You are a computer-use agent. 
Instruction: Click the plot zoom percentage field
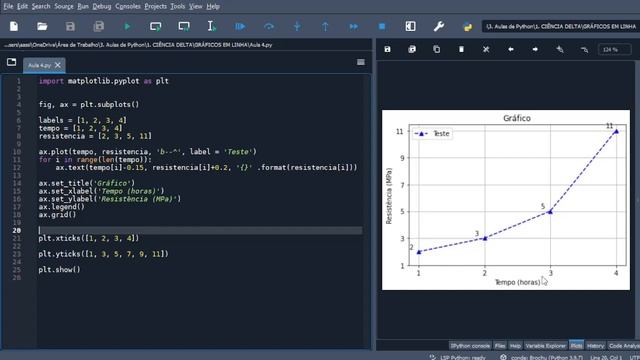pos(615,49)
